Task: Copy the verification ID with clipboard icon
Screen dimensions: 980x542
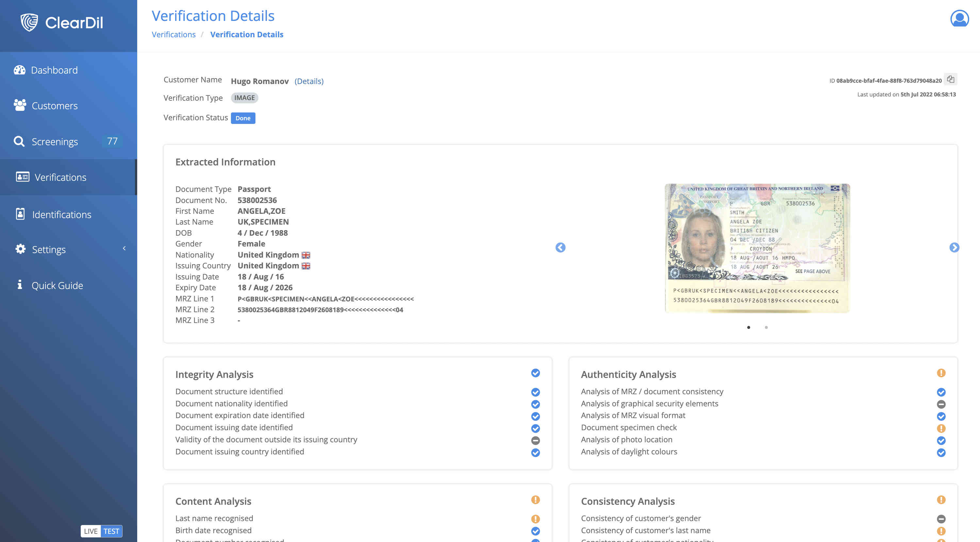Action: [950, 79]
